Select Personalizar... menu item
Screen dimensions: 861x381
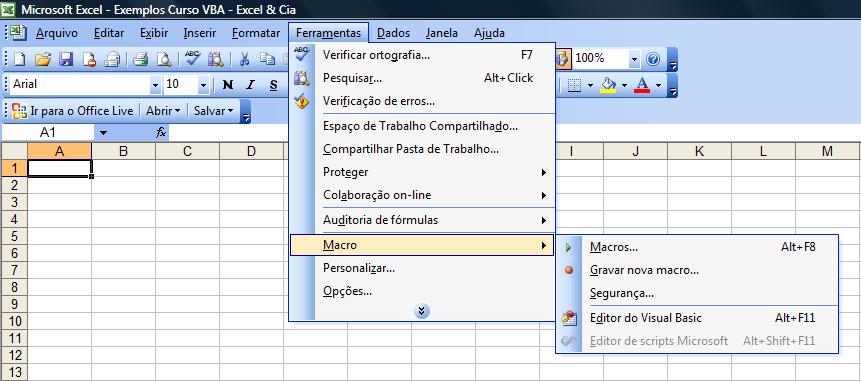(x=422, y=268)
